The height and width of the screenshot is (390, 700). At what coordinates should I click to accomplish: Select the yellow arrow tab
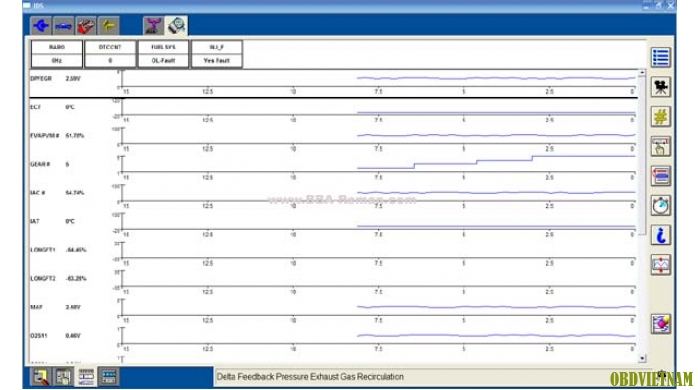(108, 26)
